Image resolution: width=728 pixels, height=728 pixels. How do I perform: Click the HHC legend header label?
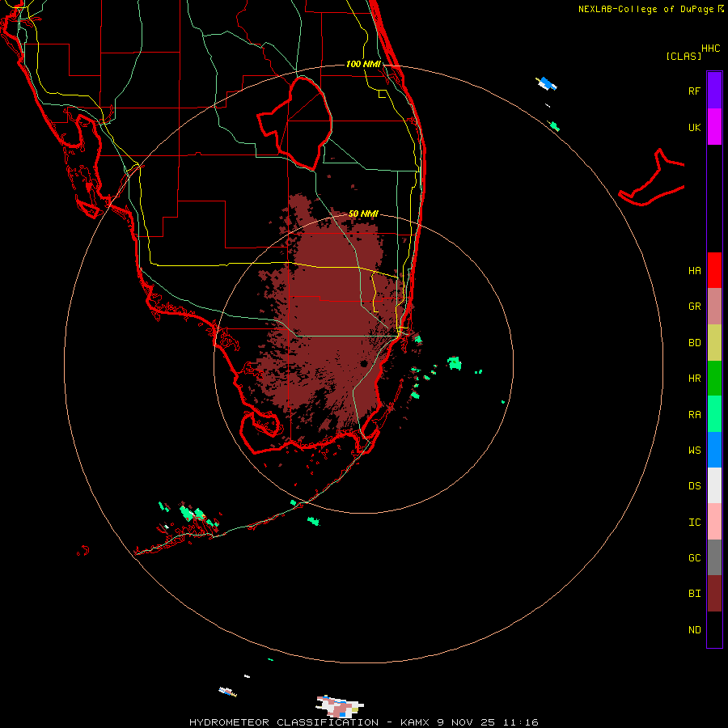tap(710, 48)
